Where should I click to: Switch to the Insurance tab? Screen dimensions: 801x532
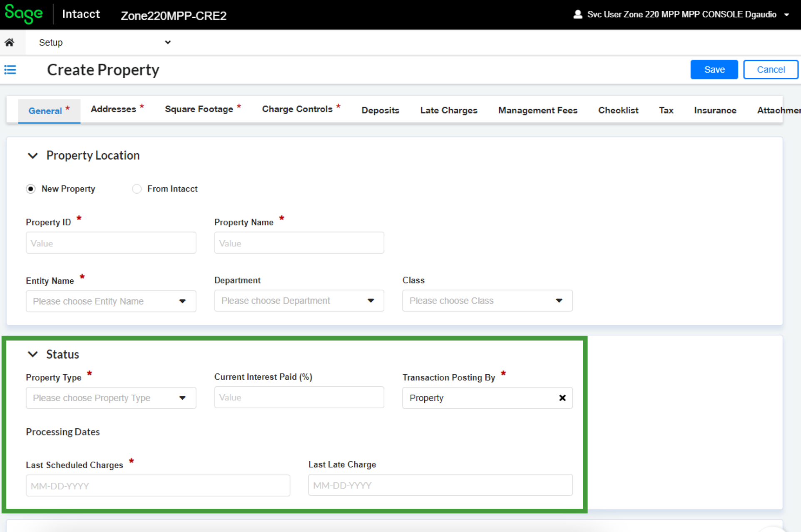click(x=715, y=110)
